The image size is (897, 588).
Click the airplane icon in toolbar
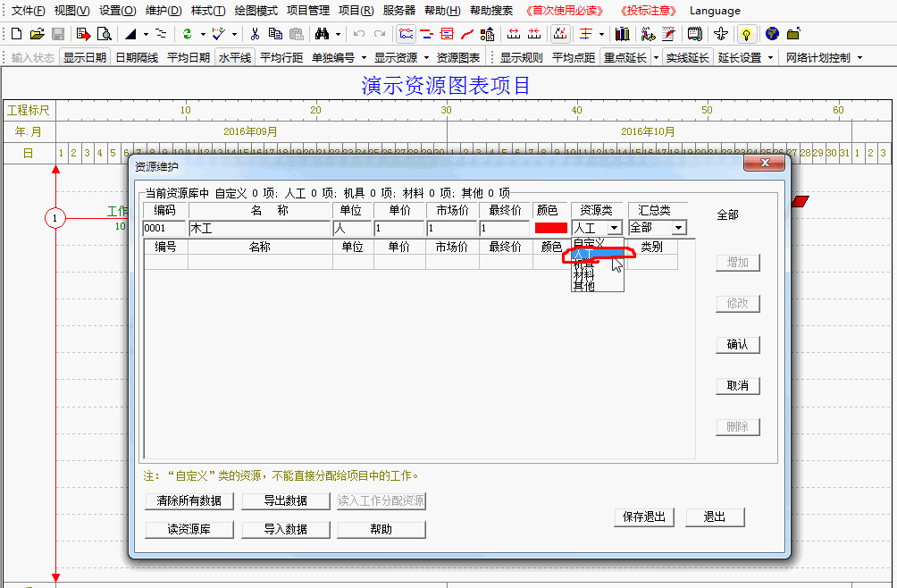tap(721, 34)
